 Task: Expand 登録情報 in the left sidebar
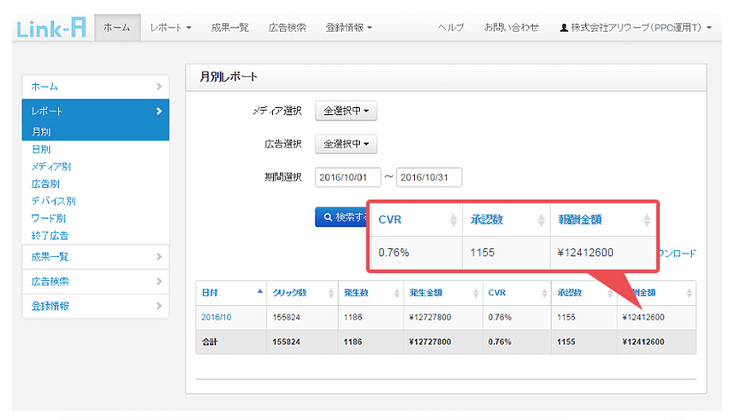(x=95, y=306)
